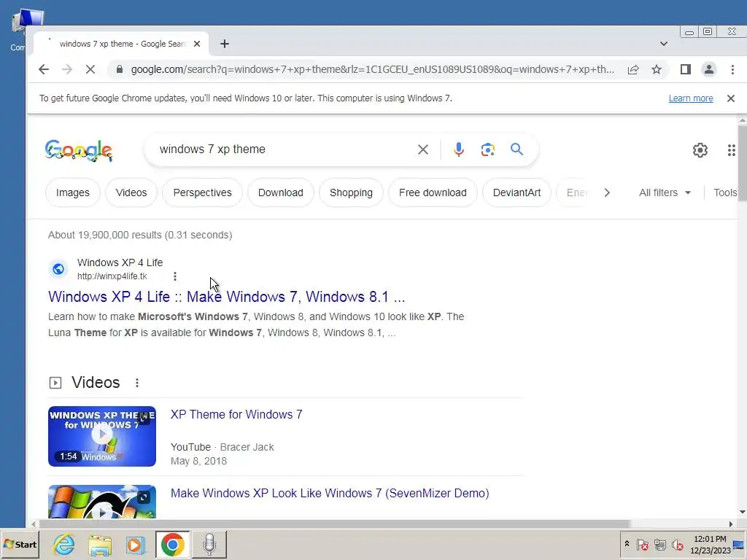Dismiss the Chrome update notification bar
747x560 pixels.
pos(731,98)
